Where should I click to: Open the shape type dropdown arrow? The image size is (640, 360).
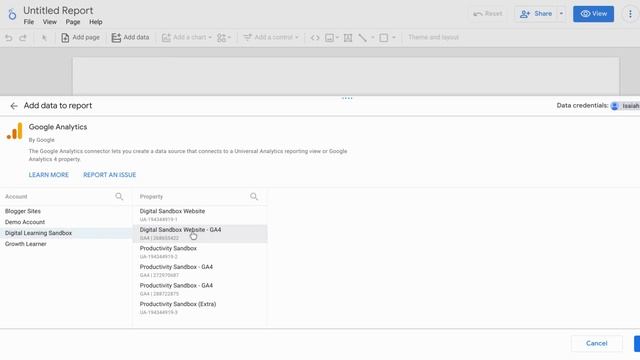(394, 38)
